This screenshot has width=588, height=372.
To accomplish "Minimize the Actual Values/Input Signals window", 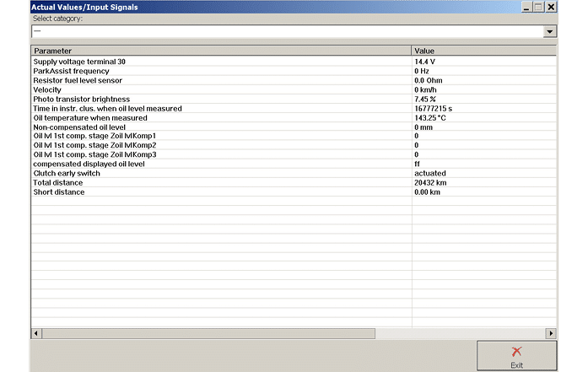I will pos(526,6).
